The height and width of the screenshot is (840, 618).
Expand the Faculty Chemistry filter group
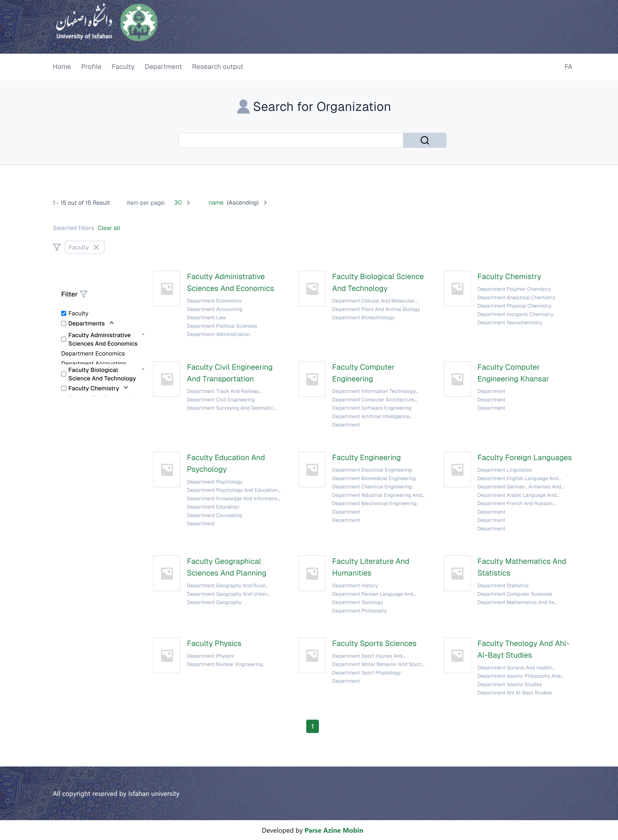(x=126, y=388)
